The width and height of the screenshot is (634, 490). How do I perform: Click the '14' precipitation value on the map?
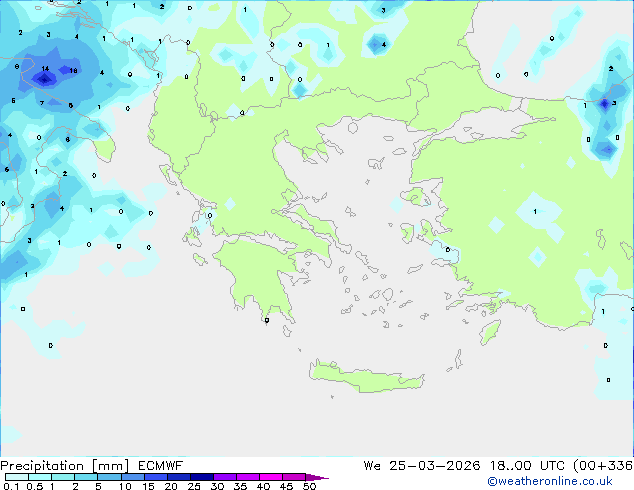click(x=45, y=69)
